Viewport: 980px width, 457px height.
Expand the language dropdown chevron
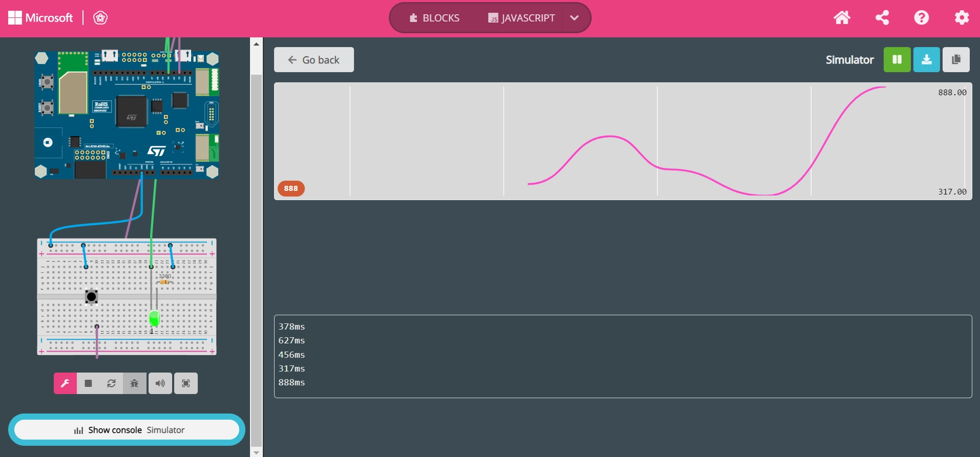pyautogui.click(x=574, y=18)
